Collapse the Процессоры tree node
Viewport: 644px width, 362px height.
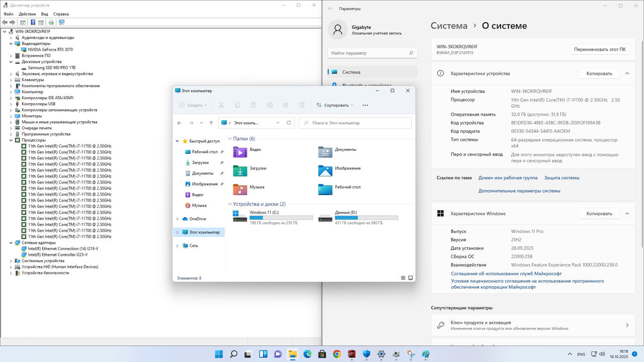[11, 140]
